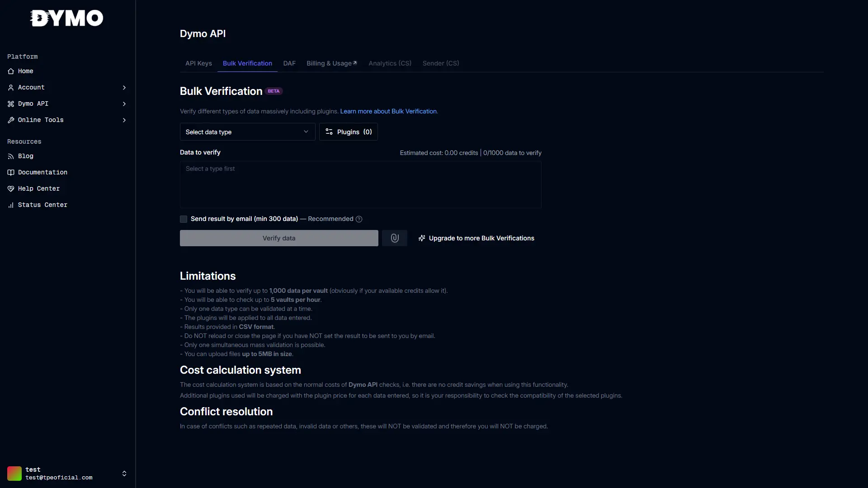Click the Conflict resolution heading
The width and height of the screenshot is (868, 488).
pyautogui.click(x=226, y=412)
